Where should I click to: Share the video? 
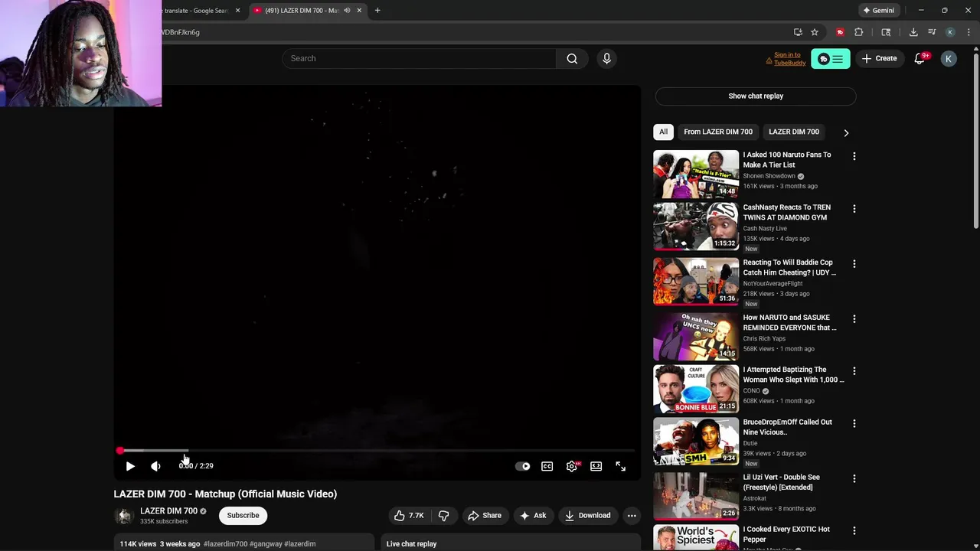coord(485,516)
